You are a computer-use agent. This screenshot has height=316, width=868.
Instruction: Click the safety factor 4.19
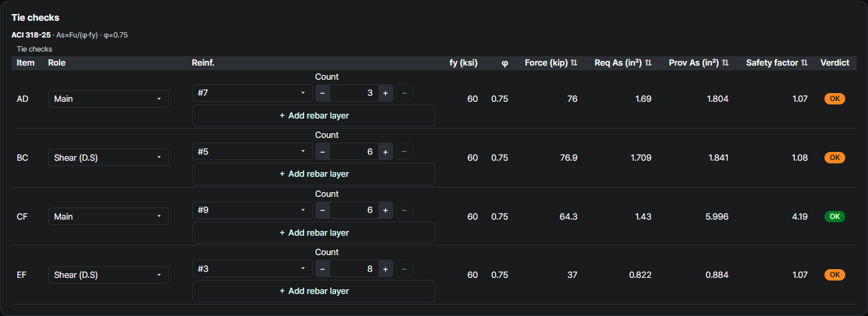(x=799, y=216)
